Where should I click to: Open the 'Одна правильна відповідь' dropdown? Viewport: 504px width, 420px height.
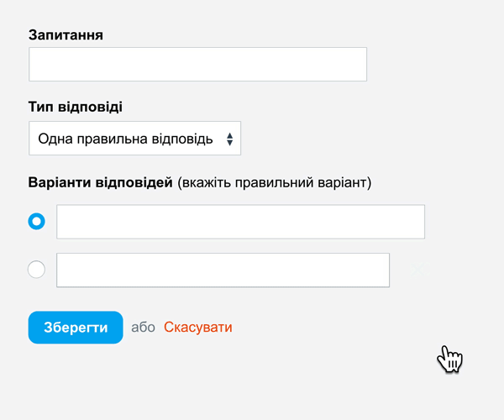(x=134, y=138)
